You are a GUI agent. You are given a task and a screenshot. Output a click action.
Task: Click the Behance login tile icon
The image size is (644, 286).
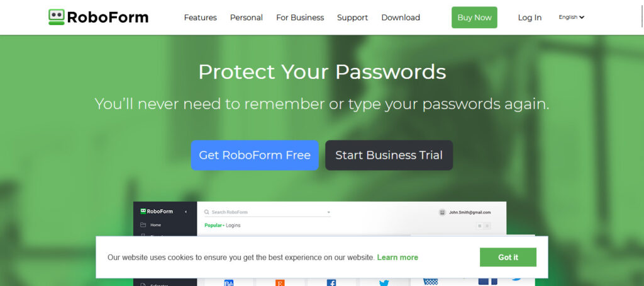coord(229,283)
